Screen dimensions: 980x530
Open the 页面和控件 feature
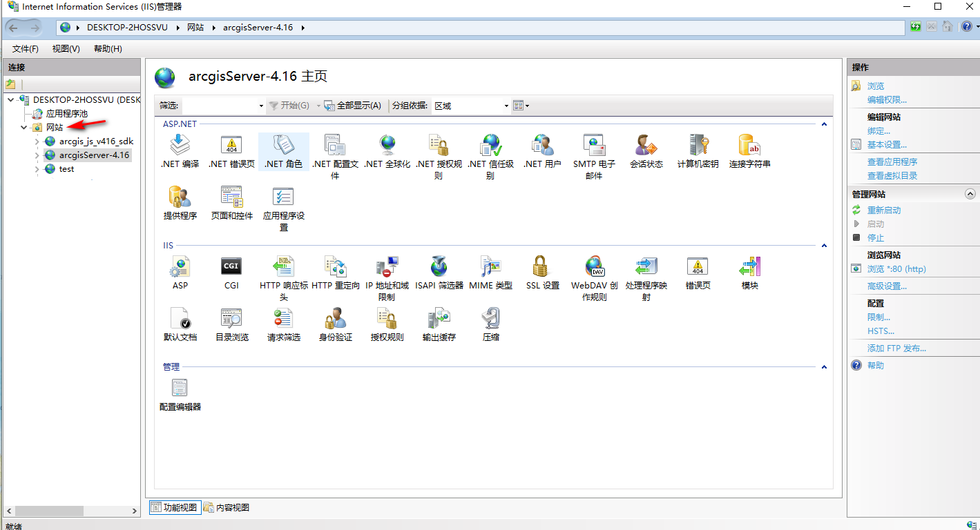click(231, 204)
